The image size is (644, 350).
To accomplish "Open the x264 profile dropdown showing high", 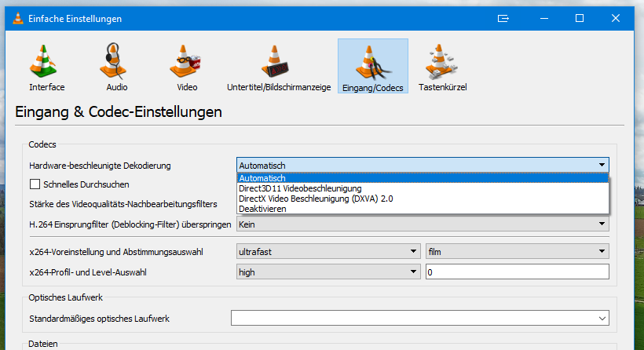I will tap(328, 272).
